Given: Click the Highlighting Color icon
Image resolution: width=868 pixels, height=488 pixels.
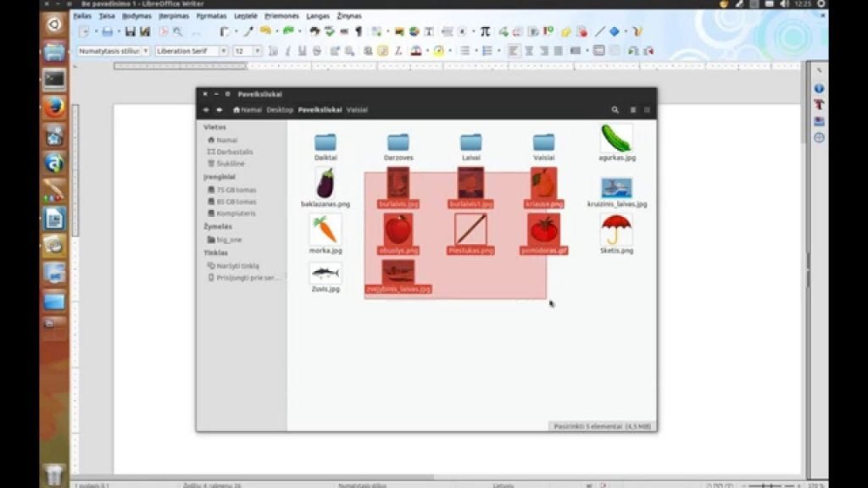Looking at the screenshot, I should 438,51.
